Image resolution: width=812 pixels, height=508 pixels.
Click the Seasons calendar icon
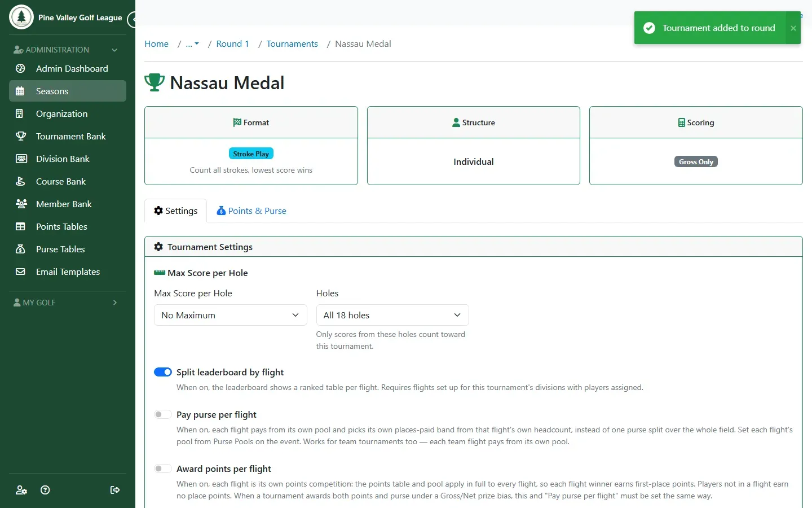click(x=20, y=91)
